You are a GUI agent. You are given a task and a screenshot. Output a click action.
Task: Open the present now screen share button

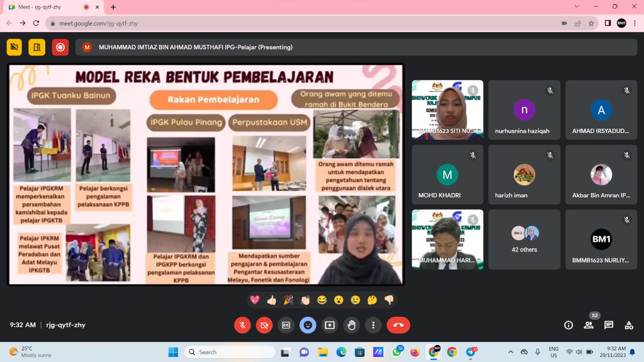tap(330, 325)
